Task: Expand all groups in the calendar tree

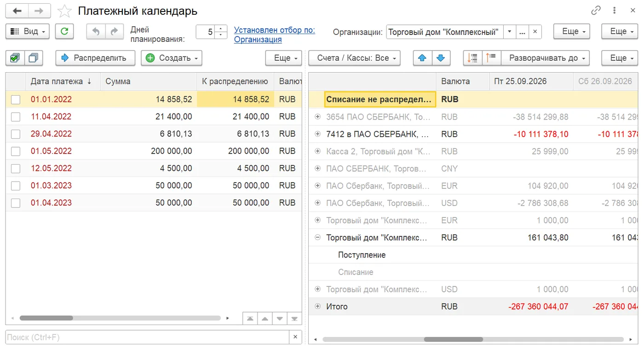Action: (x=472, y=58)
